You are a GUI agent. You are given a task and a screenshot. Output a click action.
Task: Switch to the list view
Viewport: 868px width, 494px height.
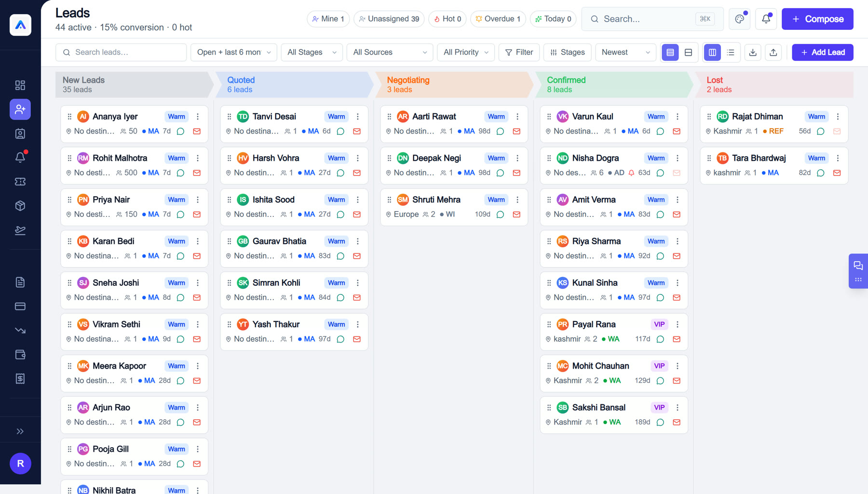click(731, 52)
